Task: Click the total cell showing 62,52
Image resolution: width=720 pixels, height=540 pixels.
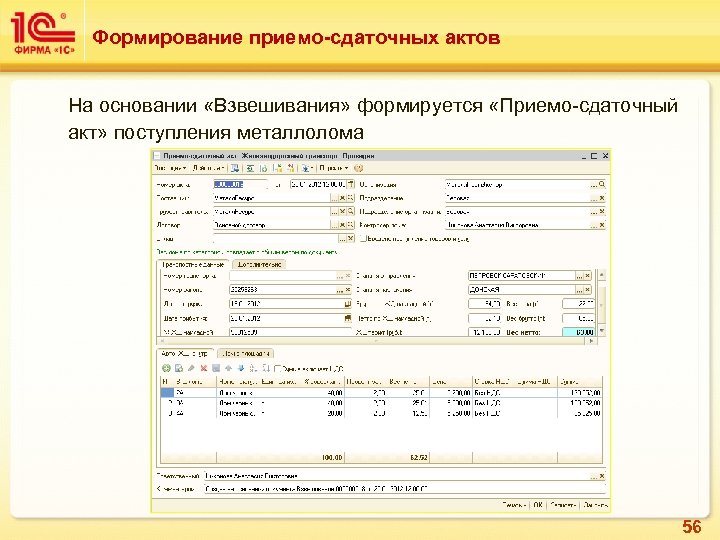Action: pyautogui.click(x=418, y=458)
